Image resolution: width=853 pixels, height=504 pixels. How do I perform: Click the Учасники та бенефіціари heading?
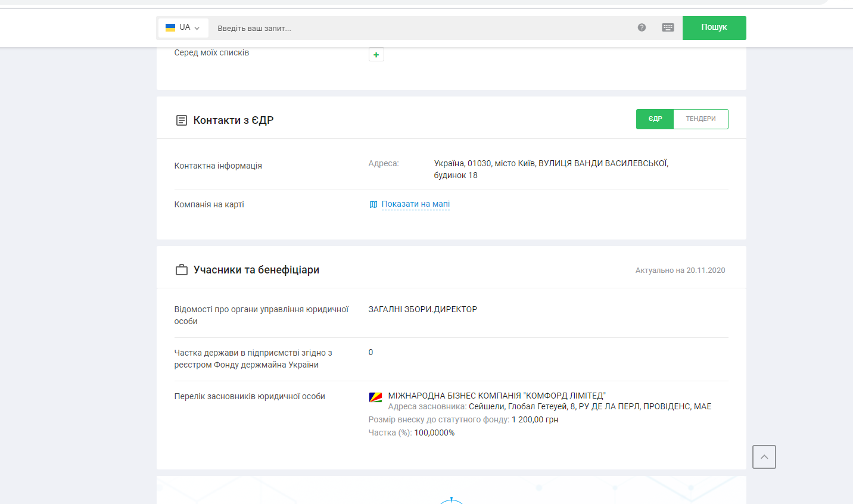[256, 270]
